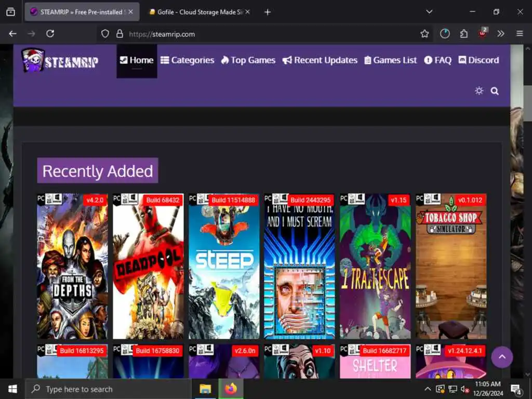Image resolution: width=532 pixels, height=399 pixels.
Task: Open the Windows Start menu
Action: tap(12, 389)
